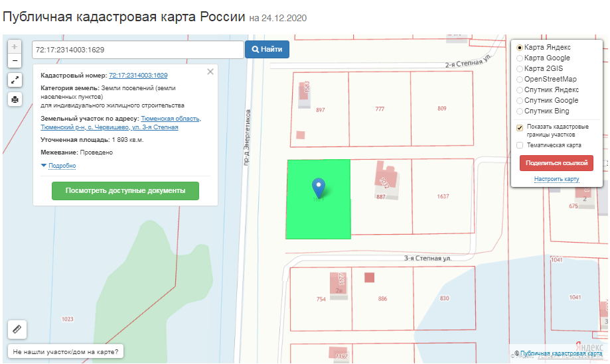The width and height of the screenshot is (610, 364).
Task: Click the Уточненная площадь 1 893 кв.м. text
Action: coord(92,140)
